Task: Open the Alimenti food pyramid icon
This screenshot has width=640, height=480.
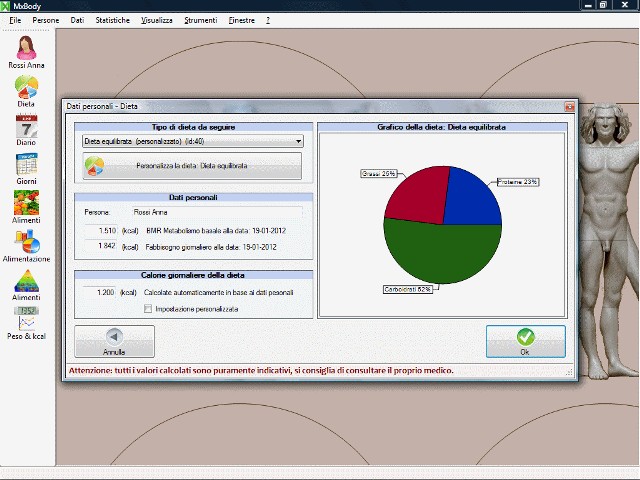Action: pos(26,282)
